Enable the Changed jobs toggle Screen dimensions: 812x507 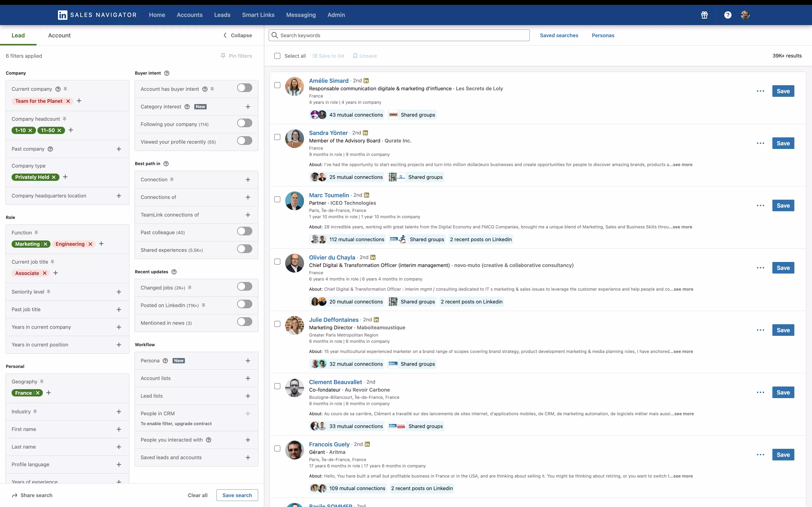[244, 287]
